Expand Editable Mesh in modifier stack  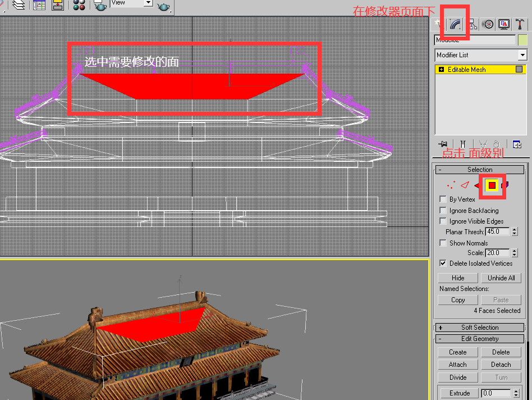pos(442,70)
